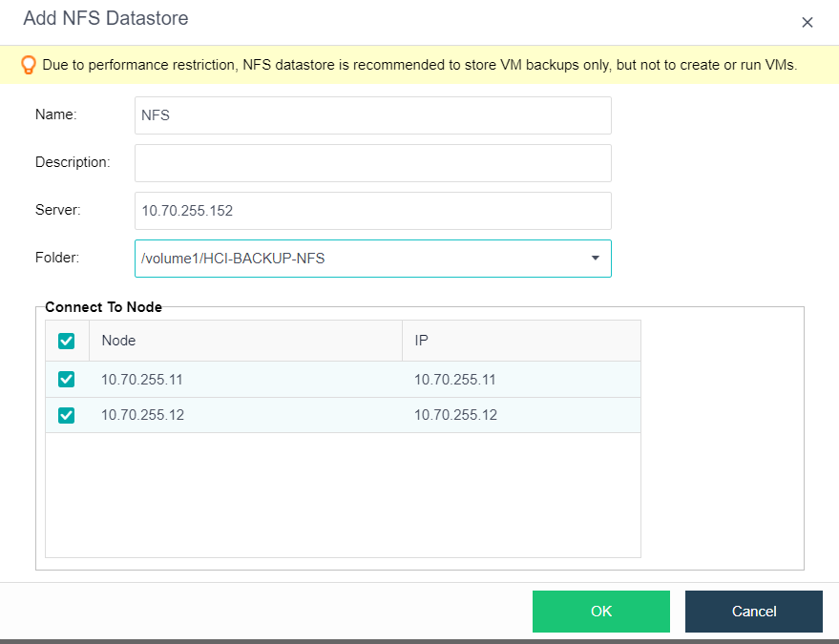Select the 10.70.255.11 node row
This screenshot has width=839, height=644.
click(239, 379)
